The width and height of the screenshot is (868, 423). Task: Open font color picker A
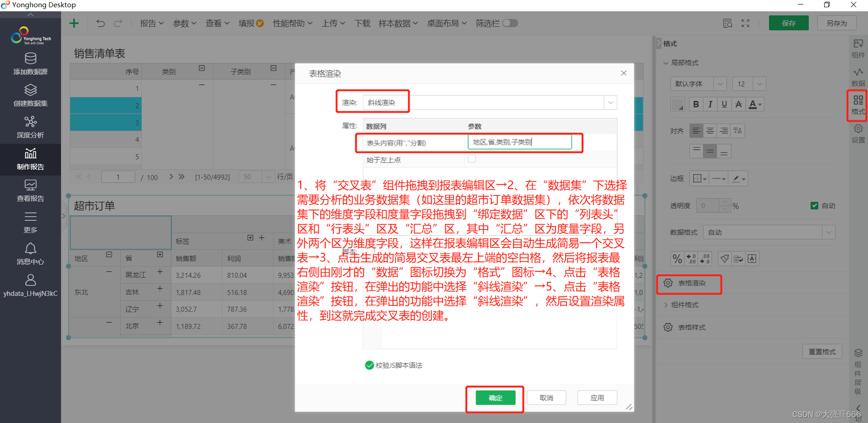pyautogui.click(x=755, y=105)
